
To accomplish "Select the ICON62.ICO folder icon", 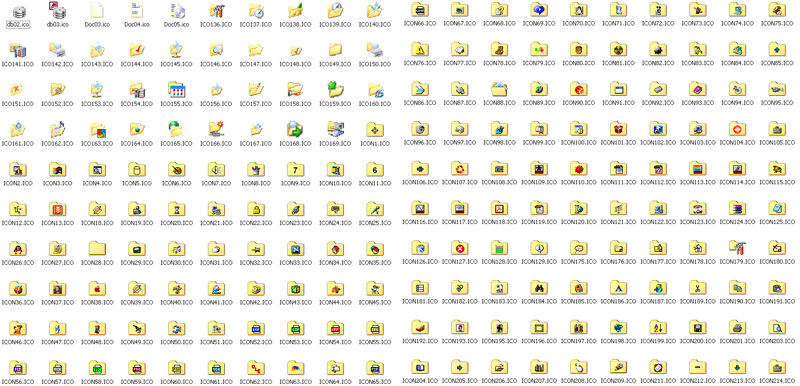I will [256, 367].
